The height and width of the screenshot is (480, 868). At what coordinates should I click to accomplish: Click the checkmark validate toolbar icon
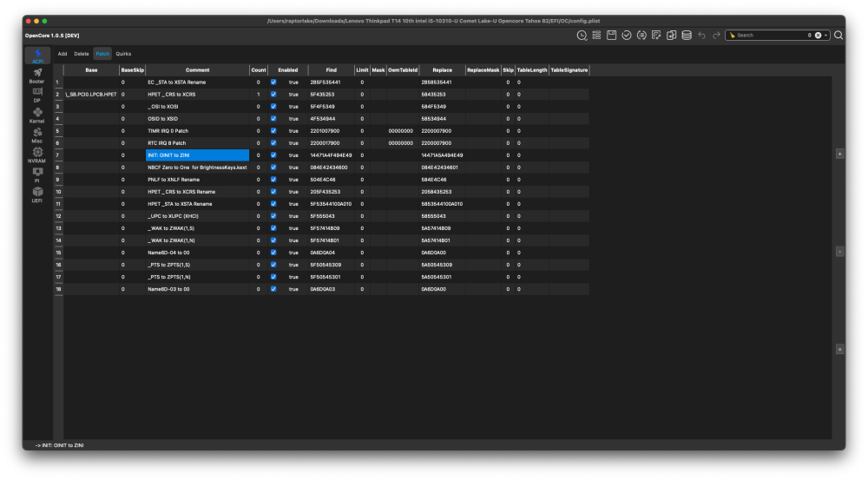pos(627,36)
